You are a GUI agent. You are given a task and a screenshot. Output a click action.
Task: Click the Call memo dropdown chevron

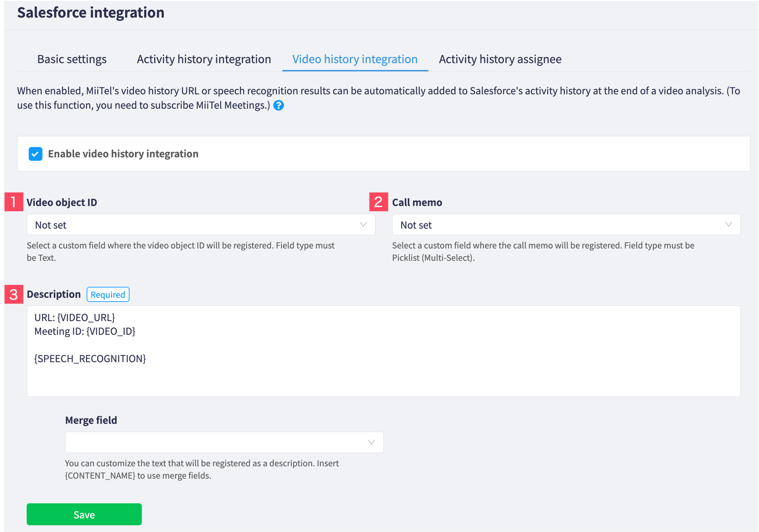pos(728,225)
